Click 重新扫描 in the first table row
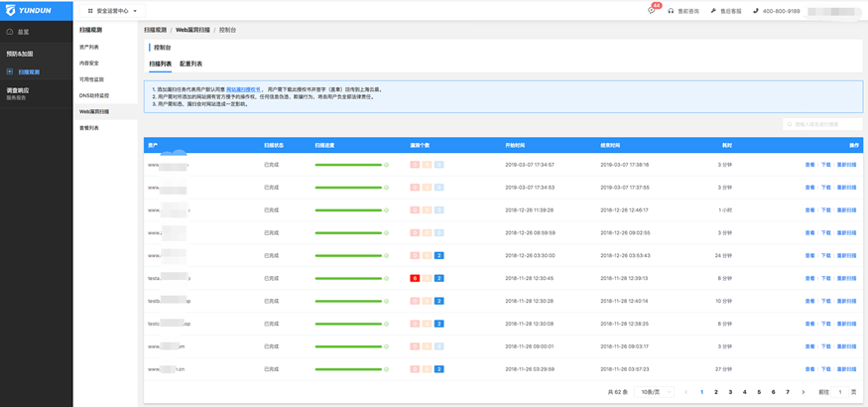 click(x=846, y=164)
